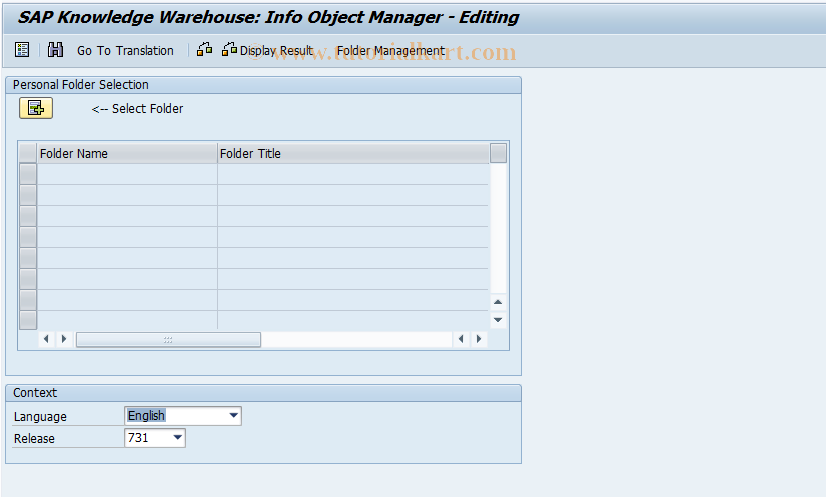
Task: Open Folder Management
Action: coord(390,51)
